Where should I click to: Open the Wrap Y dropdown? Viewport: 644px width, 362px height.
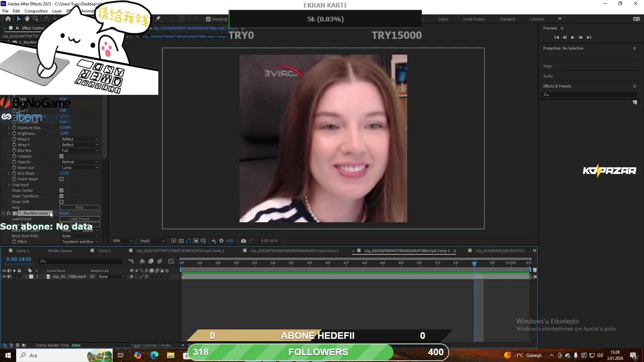79,145
